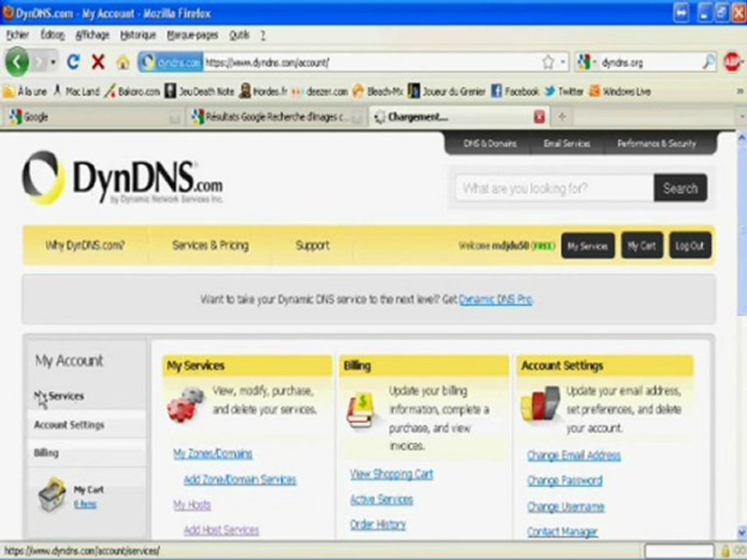The height and width of the screenshot is (560, 747).
Task: Open the Jeu Death Note bookmark
Action: pos(199,91)
